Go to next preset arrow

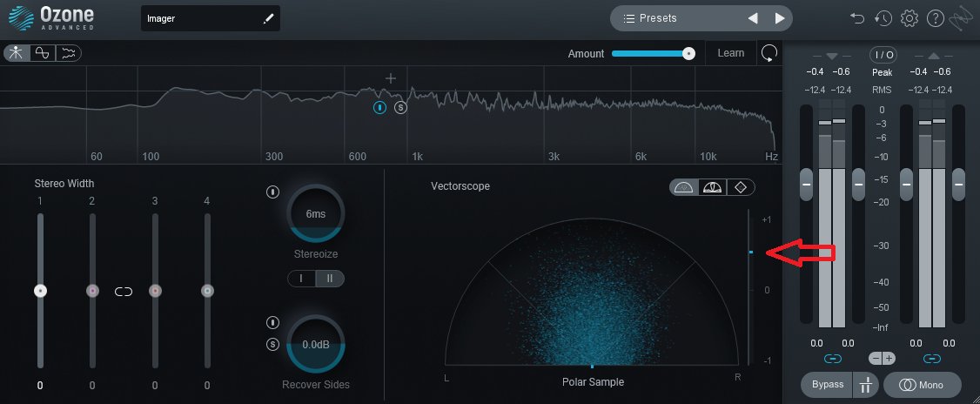(x=779, y=18)
